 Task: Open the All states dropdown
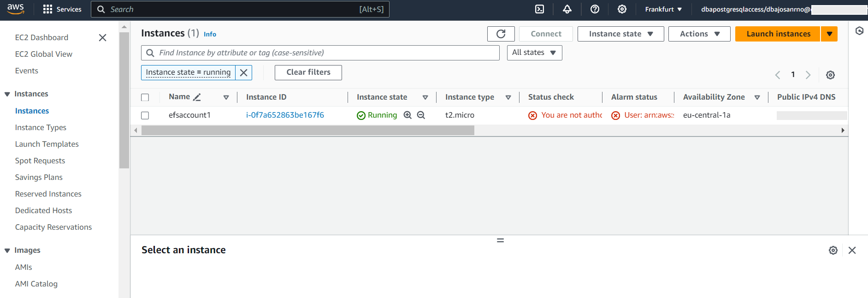coord(534,53)
